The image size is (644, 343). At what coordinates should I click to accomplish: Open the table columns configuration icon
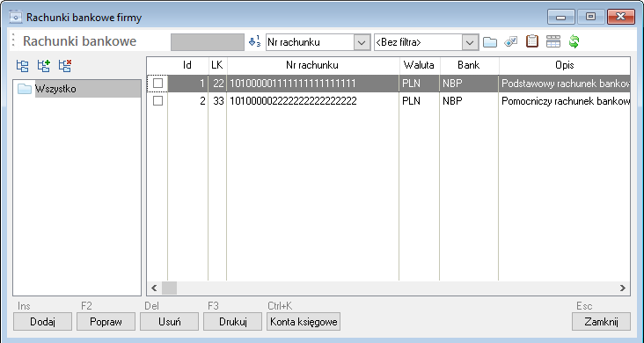553,41
